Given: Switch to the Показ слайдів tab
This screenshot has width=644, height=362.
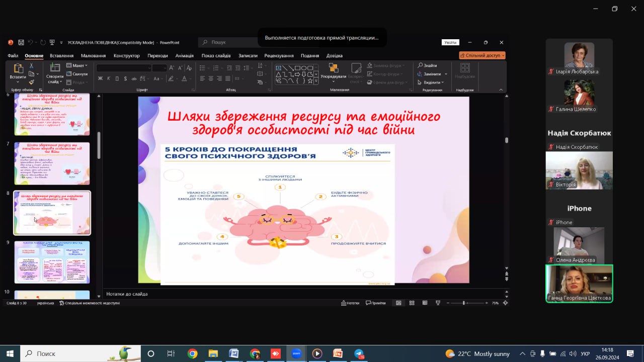Looking at the screenshot, I should (216, 56).
